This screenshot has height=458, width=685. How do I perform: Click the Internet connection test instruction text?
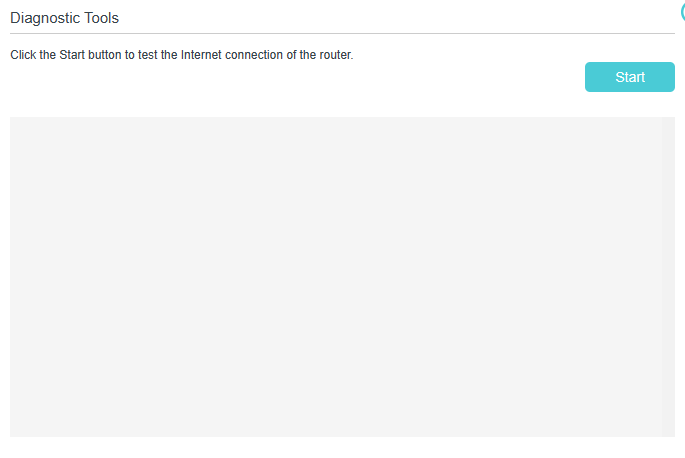(x=182, y=55)
